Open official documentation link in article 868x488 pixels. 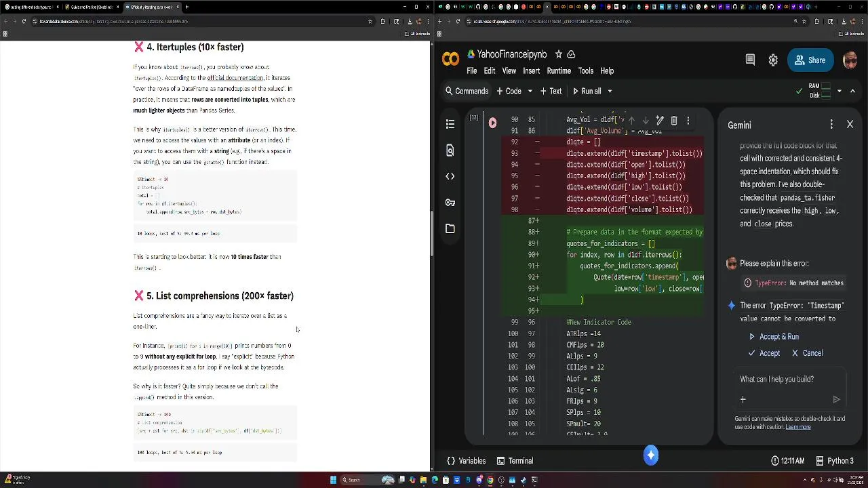point(235,78)
